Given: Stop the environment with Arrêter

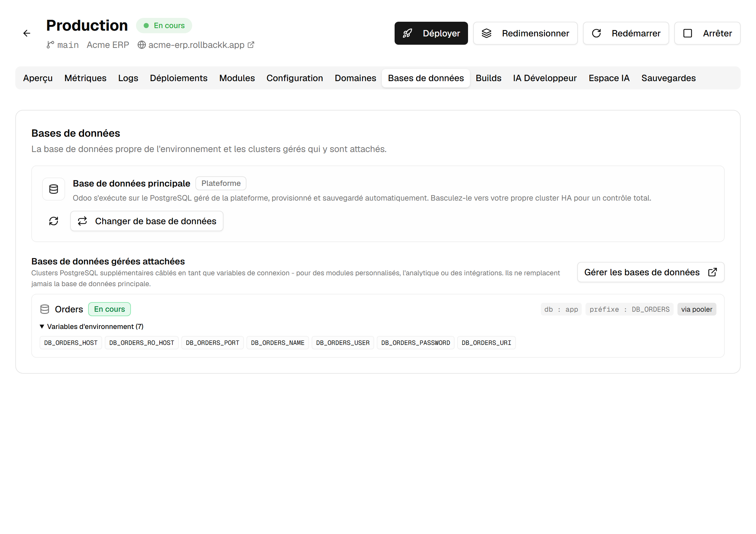Looking at the screenshot, I should pyautogui.click(x=707, y=33).
